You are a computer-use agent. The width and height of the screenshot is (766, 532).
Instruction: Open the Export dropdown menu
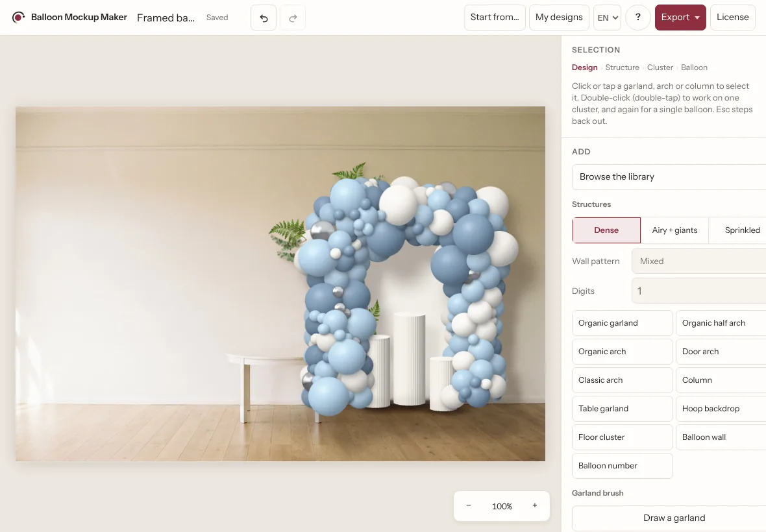[x=680, y=18]
